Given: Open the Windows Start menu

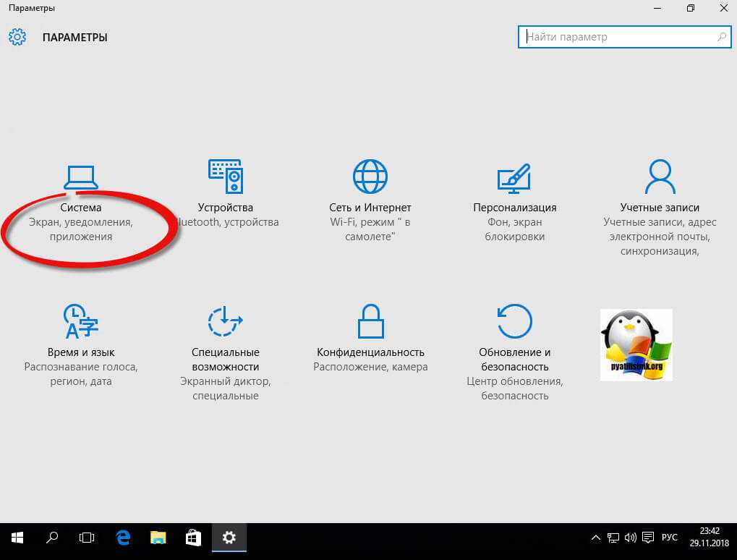Looking at the screenshot, I should click(17, 538).
